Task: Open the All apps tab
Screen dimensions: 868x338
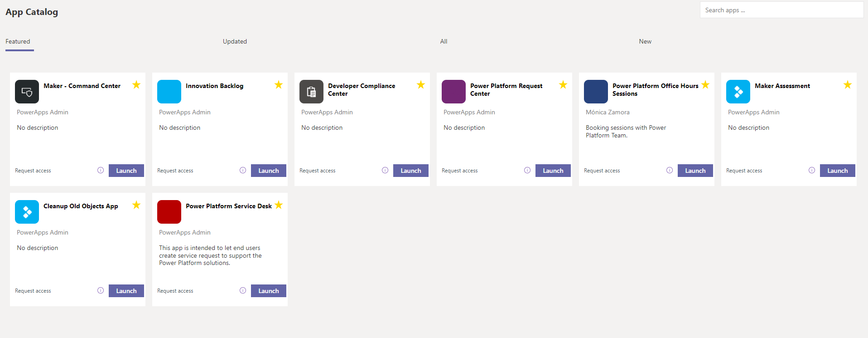Action: tap(443, 41)
